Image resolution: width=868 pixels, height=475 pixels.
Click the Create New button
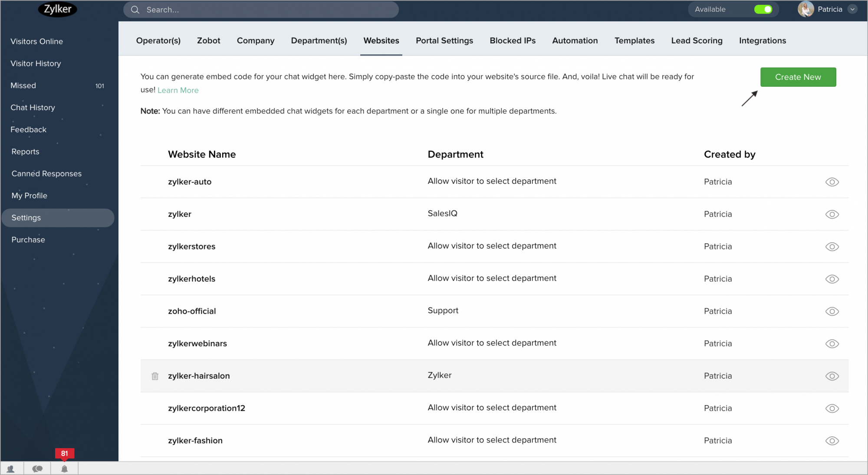tap(798, 77)
